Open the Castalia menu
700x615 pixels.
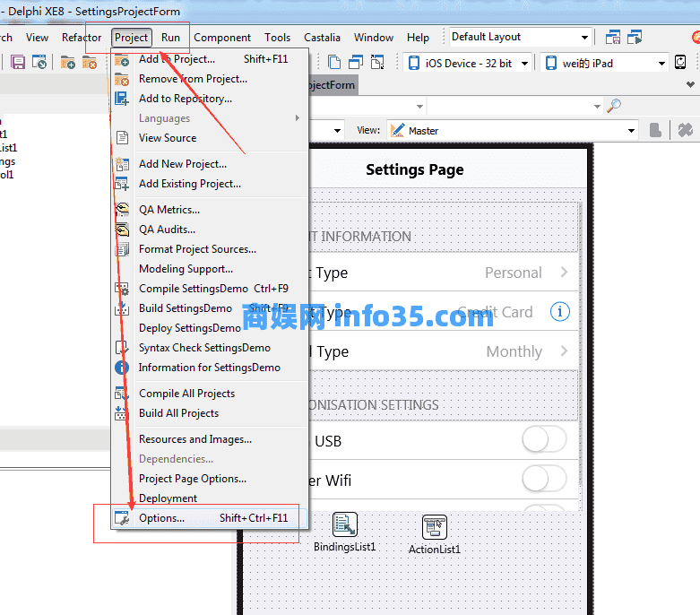(x=323, y=38)
